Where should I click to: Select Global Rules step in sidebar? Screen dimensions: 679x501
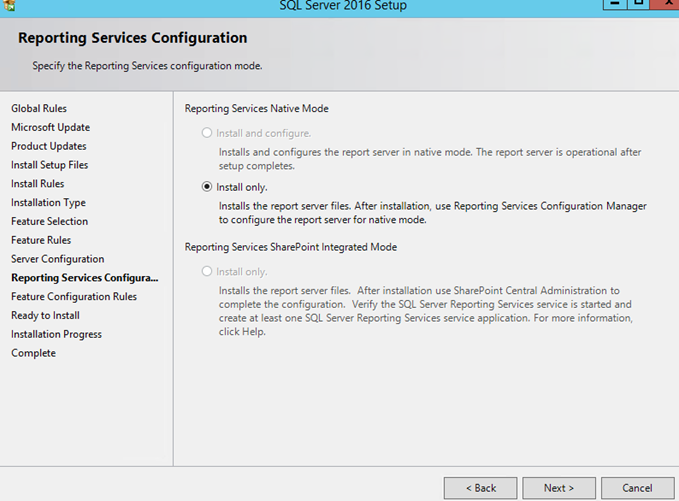[x=39, y=108]
